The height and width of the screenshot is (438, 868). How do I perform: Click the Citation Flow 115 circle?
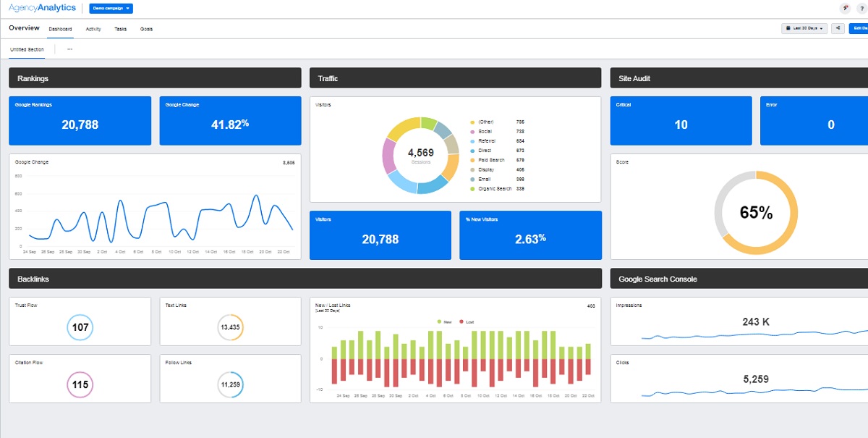80,384
